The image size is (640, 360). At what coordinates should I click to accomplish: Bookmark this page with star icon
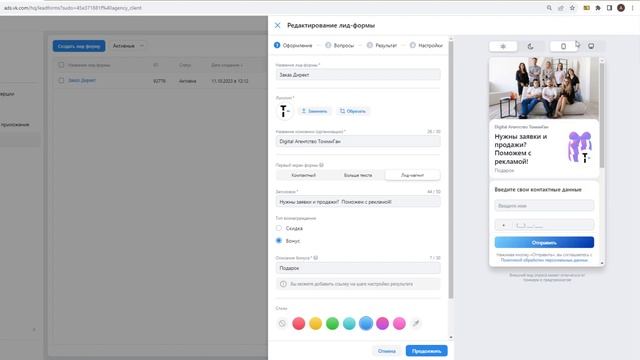[x=572, y=8]
